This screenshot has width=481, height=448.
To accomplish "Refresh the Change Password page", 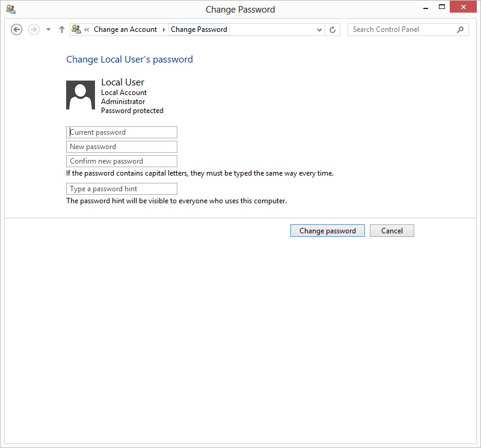I will coord(332,29).
